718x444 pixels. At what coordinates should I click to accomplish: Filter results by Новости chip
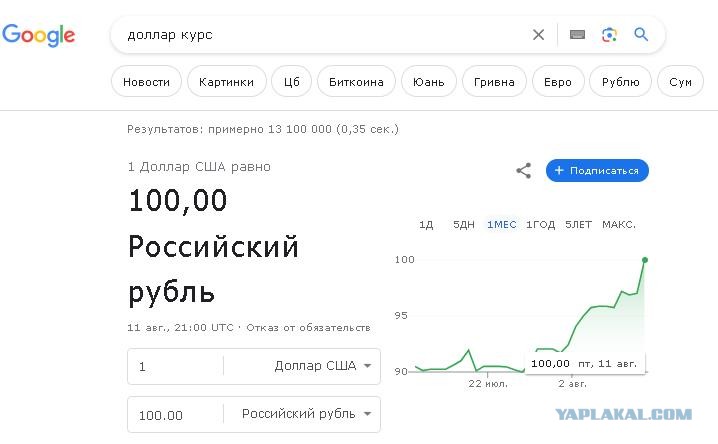tap(146, 81)
